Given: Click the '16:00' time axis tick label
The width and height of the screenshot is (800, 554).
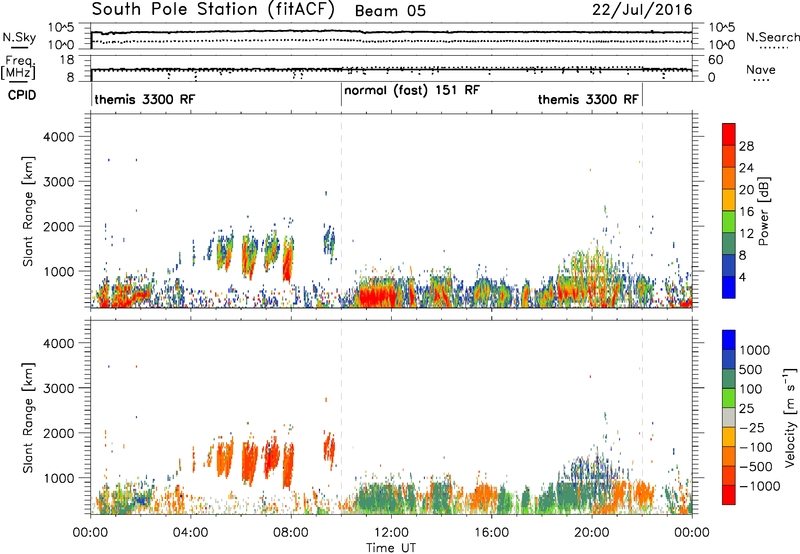Looking at the screenshot, I should [491, 533].
